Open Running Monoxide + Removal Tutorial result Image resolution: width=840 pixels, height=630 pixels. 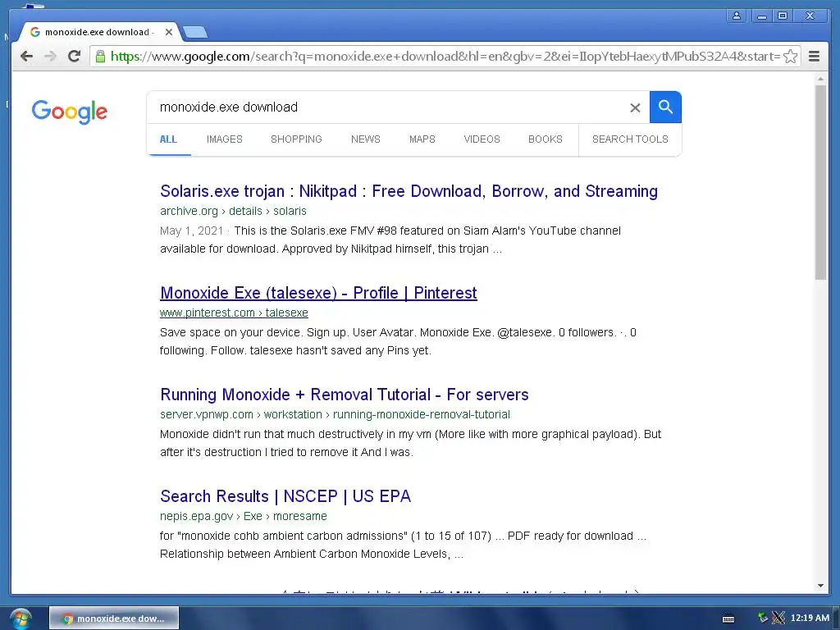(x=344, y=395)
